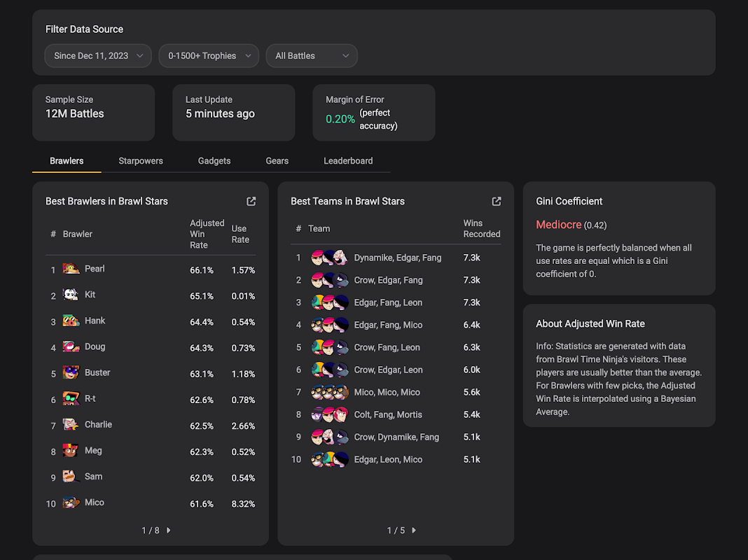Click team icons for Crow, Edgar, Leon
The height and width of the screenshot is (560, 748).
click(330, 370)
